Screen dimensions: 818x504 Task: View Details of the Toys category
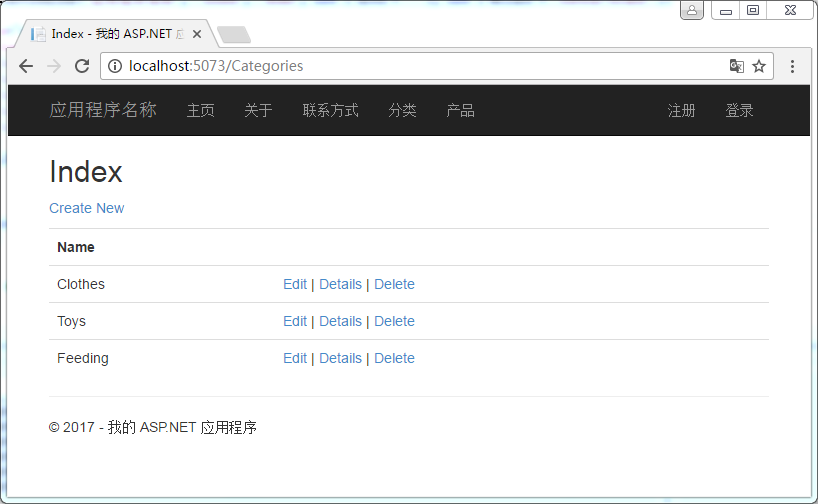tap(340, 321)
